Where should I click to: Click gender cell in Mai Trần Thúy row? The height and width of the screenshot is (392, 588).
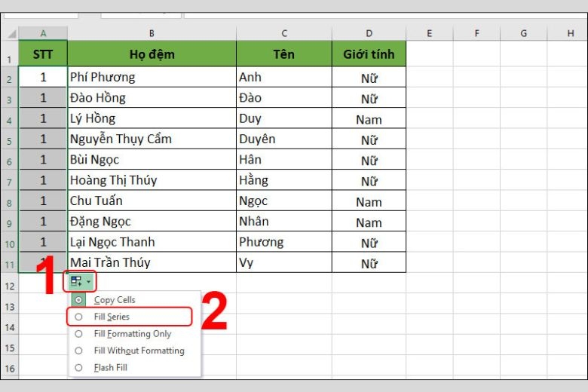369,262
